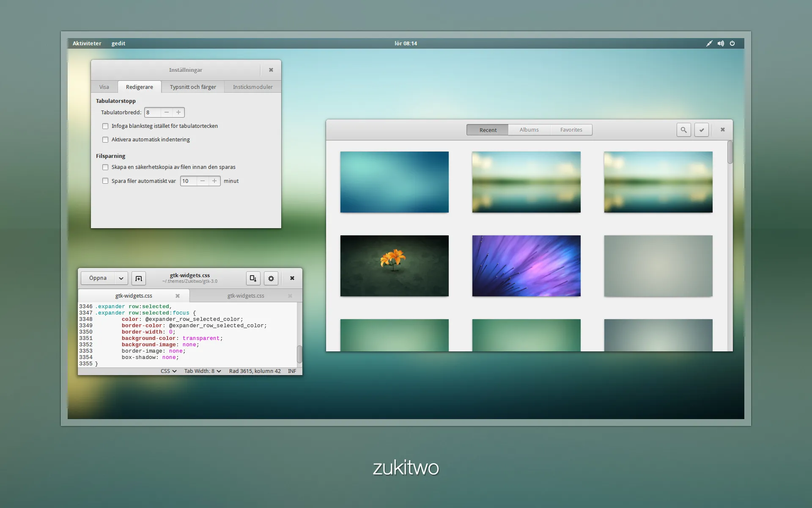Open Aktiviteter overview

[x=87, y=43]
